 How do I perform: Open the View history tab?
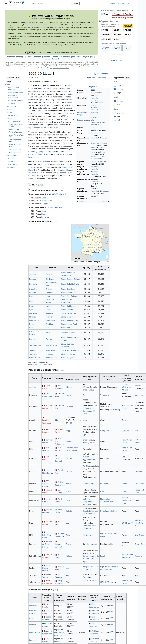point(102,78)
